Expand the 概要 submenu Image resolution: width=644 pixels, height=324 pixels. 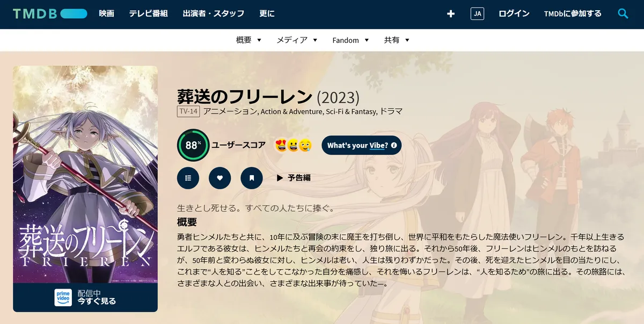pos(248,40)
